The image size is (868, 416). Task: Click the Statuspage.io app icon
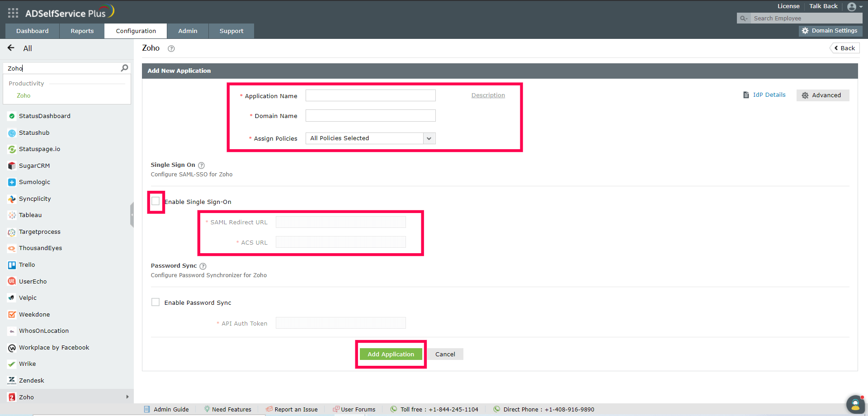(12, 149)
